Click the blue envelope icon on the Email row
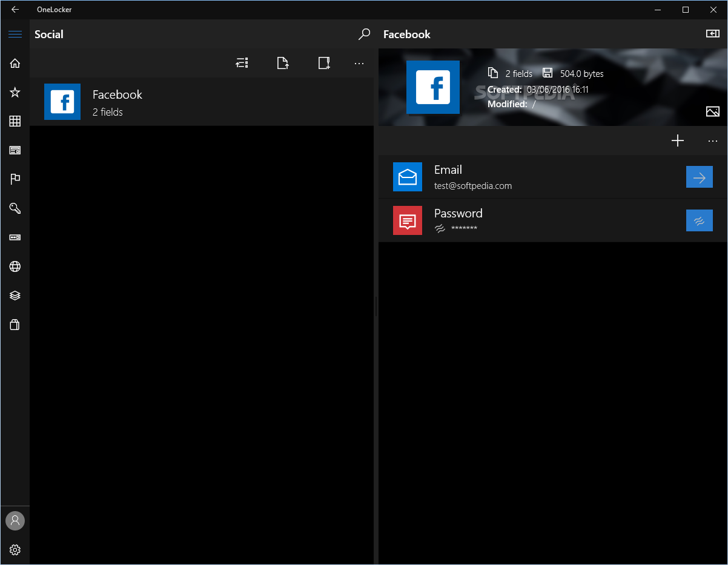 coord(408,177)
